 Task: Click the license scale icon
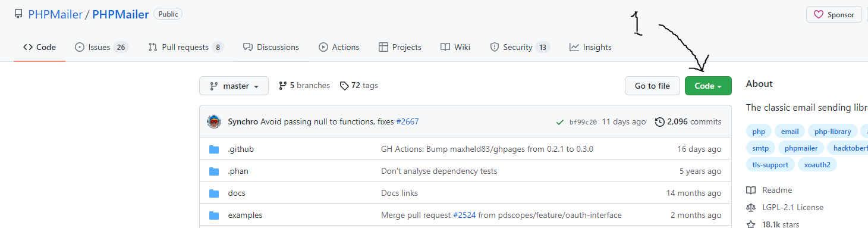(751, 207)
